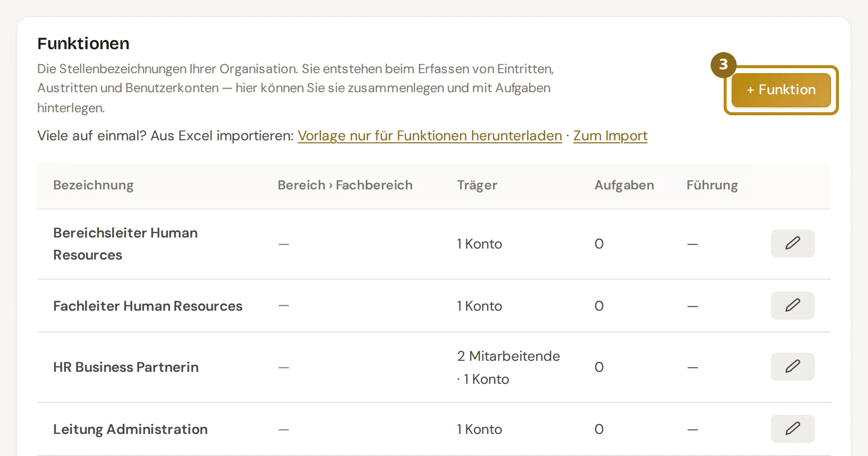Edit the Leitung Administration function
This screenshot has height=456, width=868.
792,429
